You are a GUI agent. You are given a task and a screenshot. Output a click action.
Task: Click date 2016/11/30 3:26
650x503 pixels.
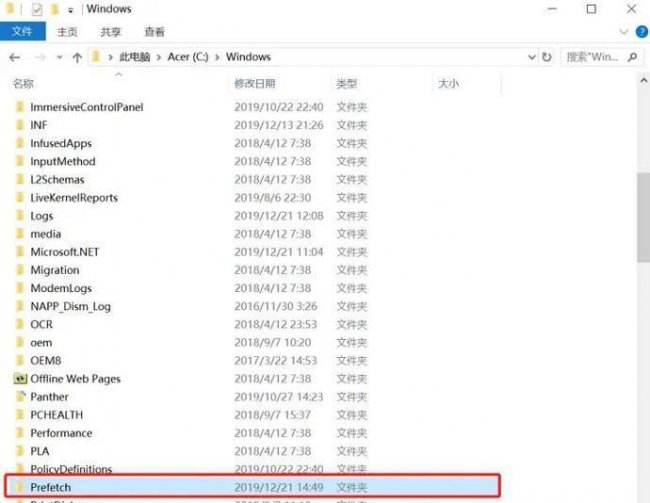click(276, 306)
